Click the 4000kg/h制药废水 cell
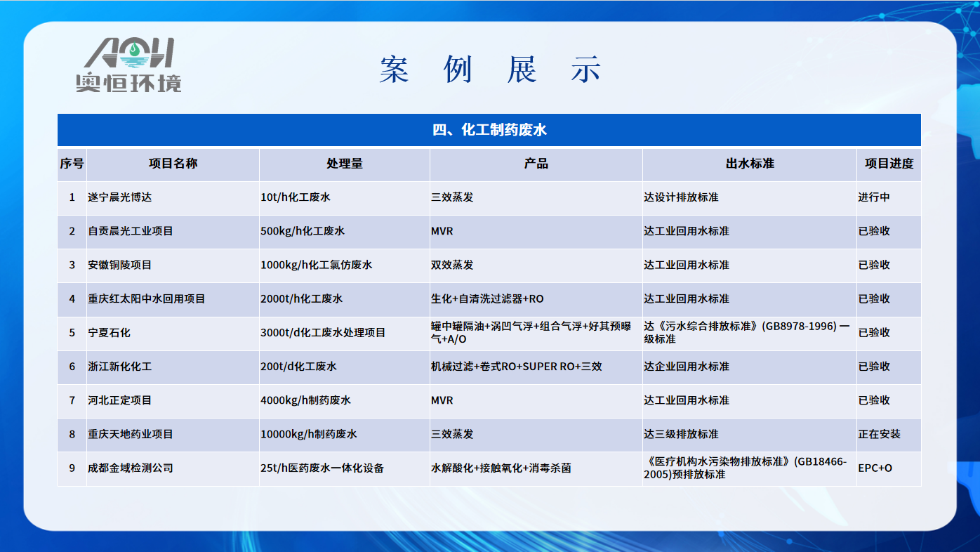The height and width of the screenshot is (552, 980). pyautogui.click(x=305, y=400)
